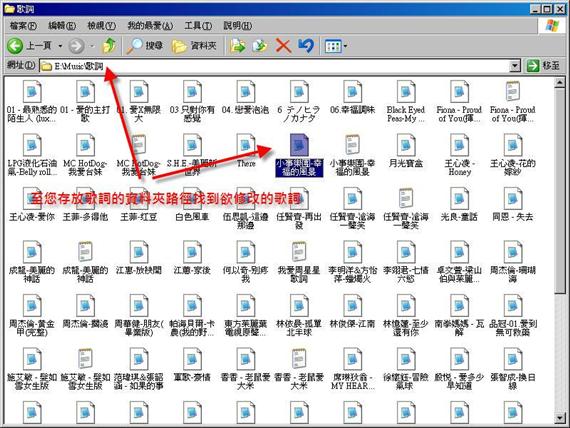The width and height of the screenshot is (570, 428).
Task: Select file 江蕙-放映間
Action: click(x=139, y=258)
